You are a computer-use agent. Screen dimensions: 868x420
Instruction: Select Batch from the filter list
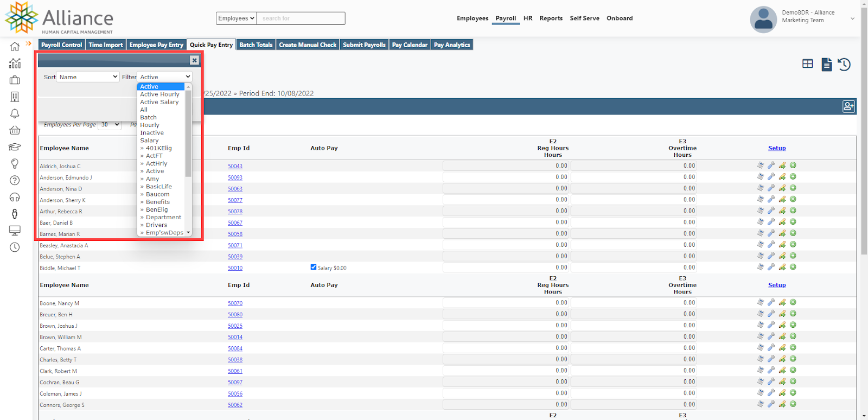tap(148, 117)
